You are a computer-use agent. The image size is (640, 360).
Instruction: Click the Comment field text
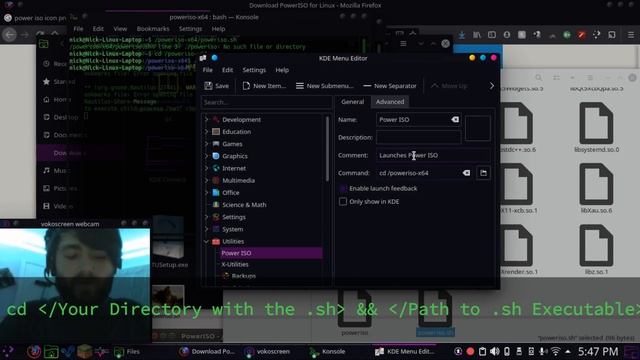tap(433, 155)
